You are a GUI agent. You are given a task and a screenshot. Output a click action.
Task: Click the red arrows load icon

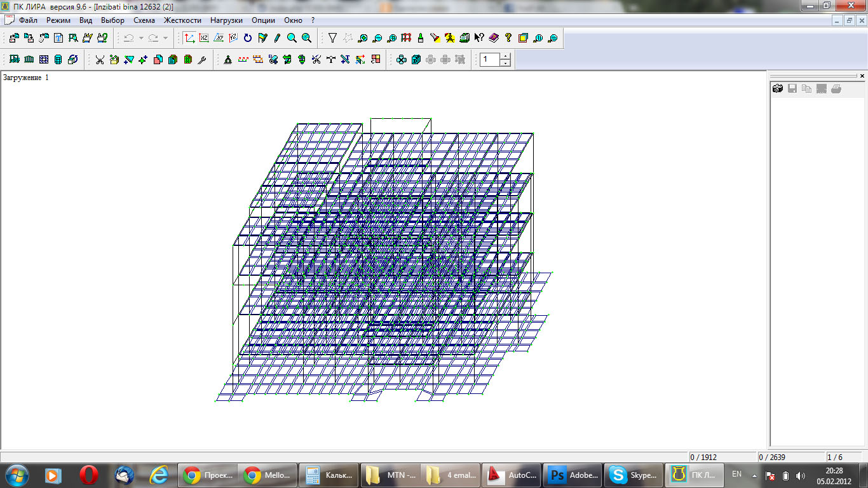click(x=243, y=60)
